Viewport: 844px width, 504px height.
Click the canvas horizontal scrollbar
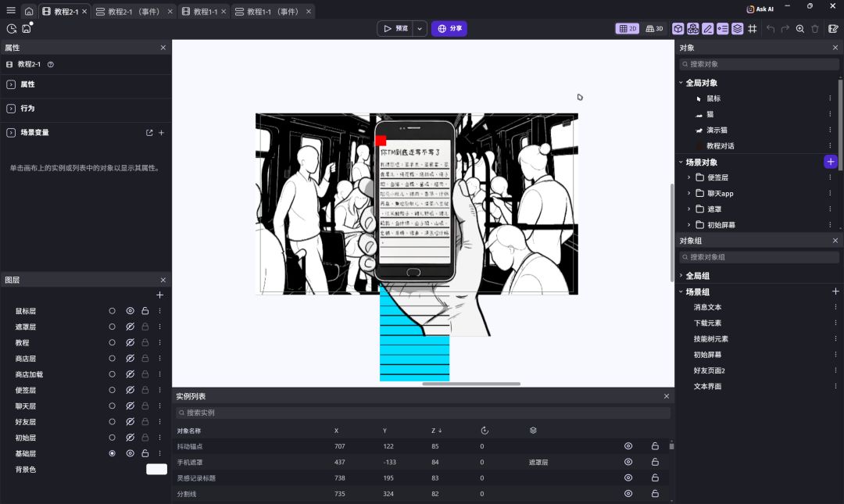[471, 384]
